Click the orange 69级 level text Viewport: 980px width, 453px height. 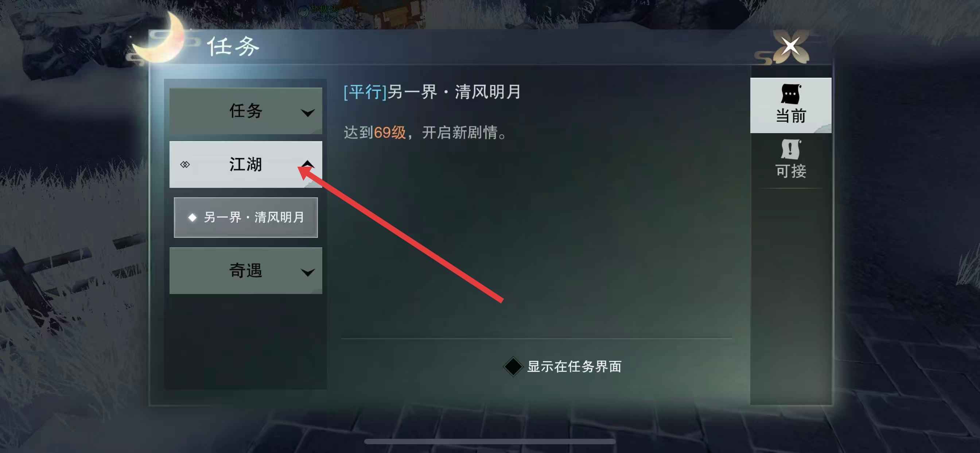click(x=390, y=132)
